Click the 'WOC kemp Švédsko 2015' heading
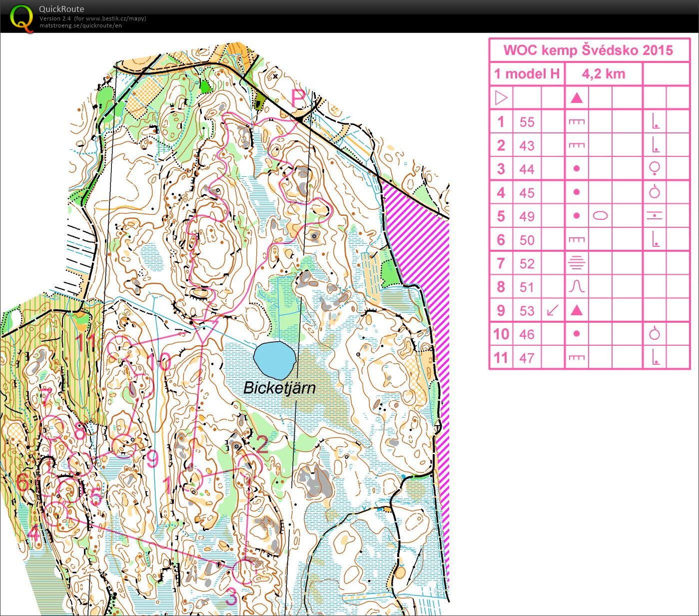 (588, 50)
